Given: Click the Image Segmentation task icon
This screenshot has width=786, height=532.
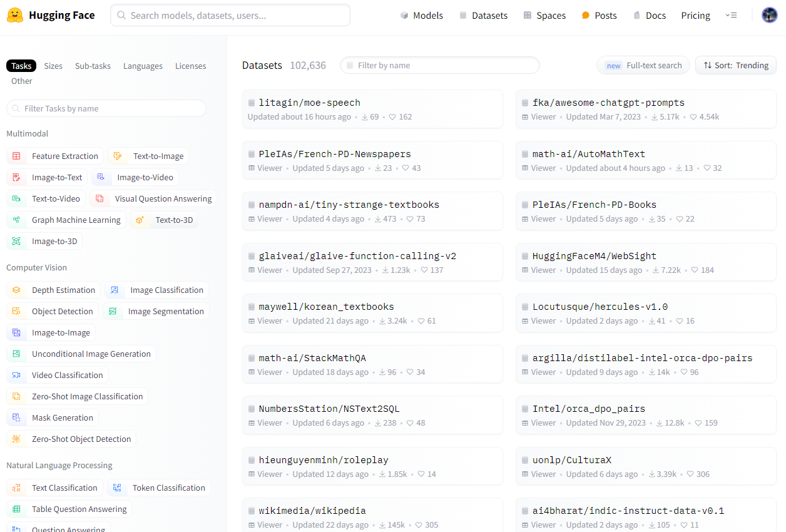Looking at the screenshot, I should pos(113,312).
